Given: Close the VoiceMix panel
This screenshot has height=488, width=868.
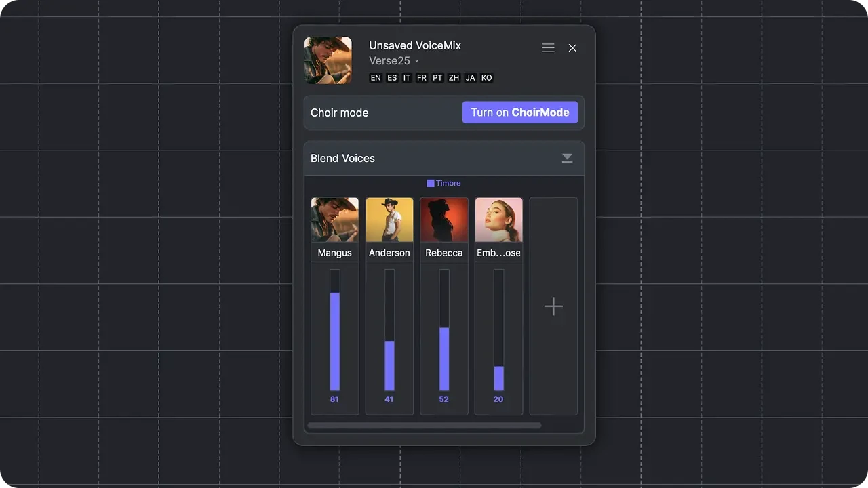Looking at the screenshot, I should (x=572, y=48).
